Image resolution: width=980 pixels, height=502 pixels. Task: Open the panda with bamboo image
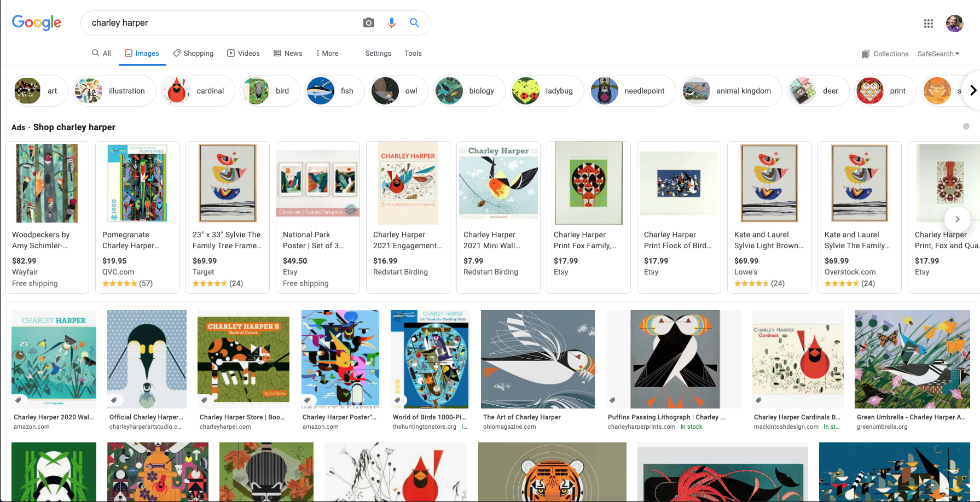coord(54,472)
